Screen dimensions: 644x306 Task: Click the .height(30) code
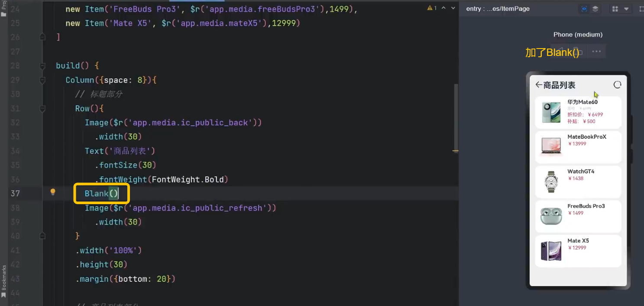101,265
